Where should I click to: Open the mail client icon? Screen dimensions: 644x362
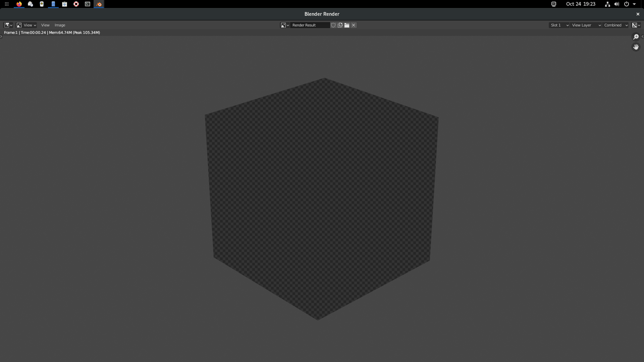point(31,4)
